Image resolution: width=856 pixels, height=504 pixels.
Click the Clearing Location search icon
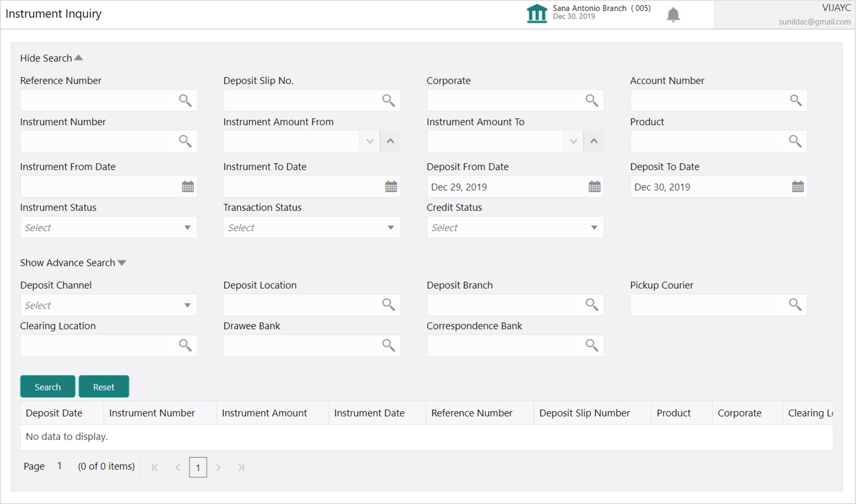185,345
